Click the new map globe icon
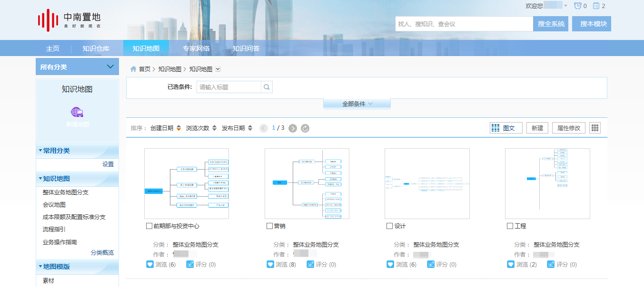The width and height of the screenshot is (644, 287). pyautogui.click(x=77, y=113)
